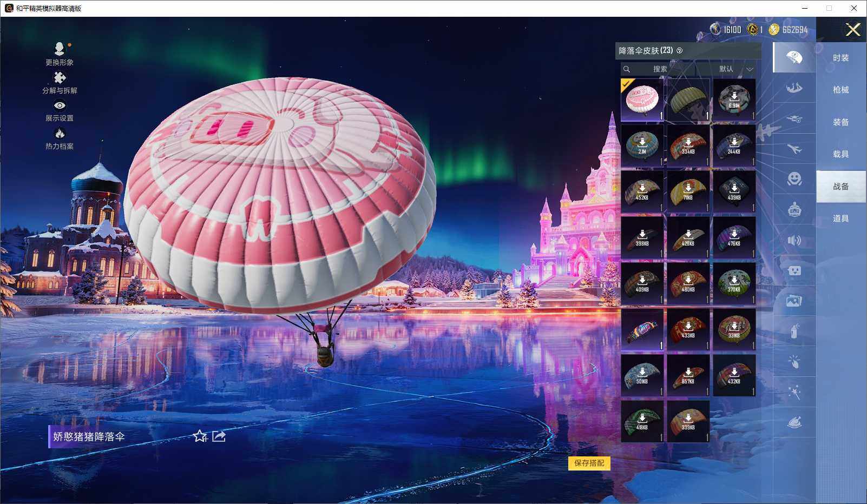This screenshot has width=867, height=504.
Task: Select the 战备 category tab
Action: tap(841, 187)
